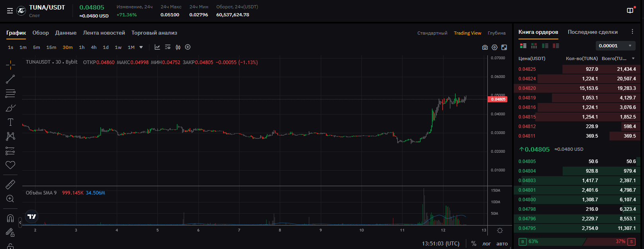Open the chart indicators line-graph icon
This screenshot has height=249, width=644.
pyautogui.click(x=157, y=47)
